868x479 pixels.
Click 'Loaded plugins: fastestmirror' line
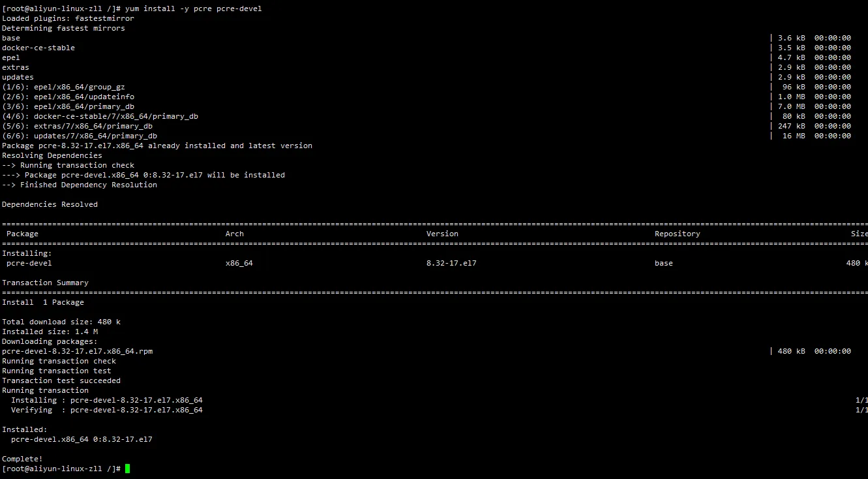coord(68,18)
